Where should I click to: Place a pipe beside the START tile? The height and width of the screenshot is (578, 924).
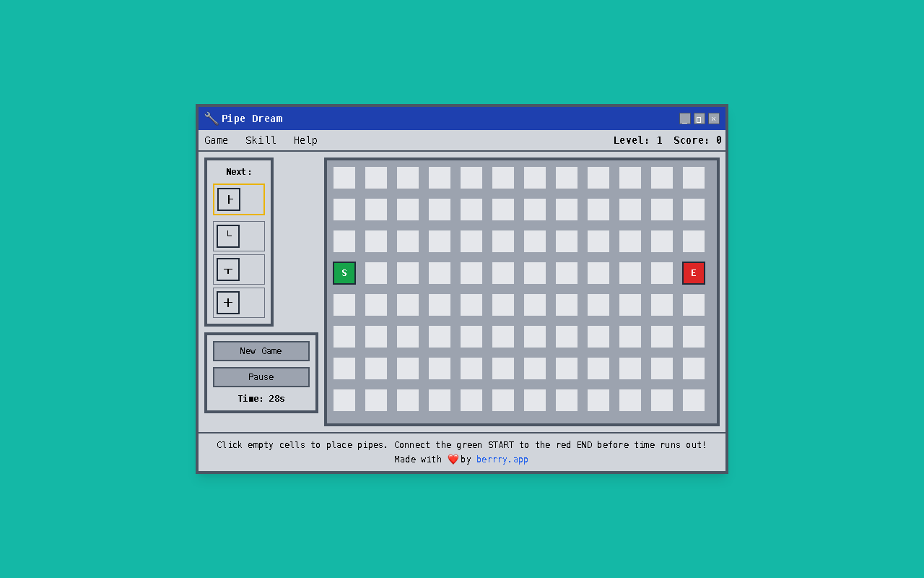point(375,272)
